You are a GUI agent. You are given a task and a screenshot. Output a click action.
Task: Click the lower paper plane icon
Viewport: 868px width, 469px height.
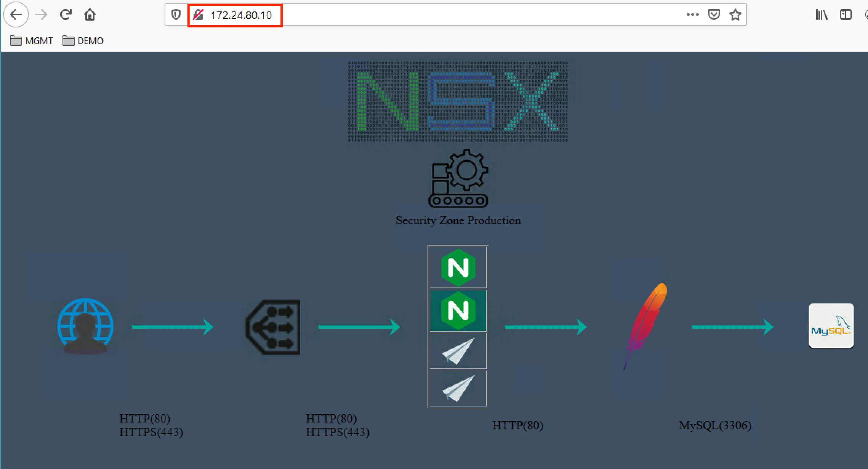pos(458,388)
